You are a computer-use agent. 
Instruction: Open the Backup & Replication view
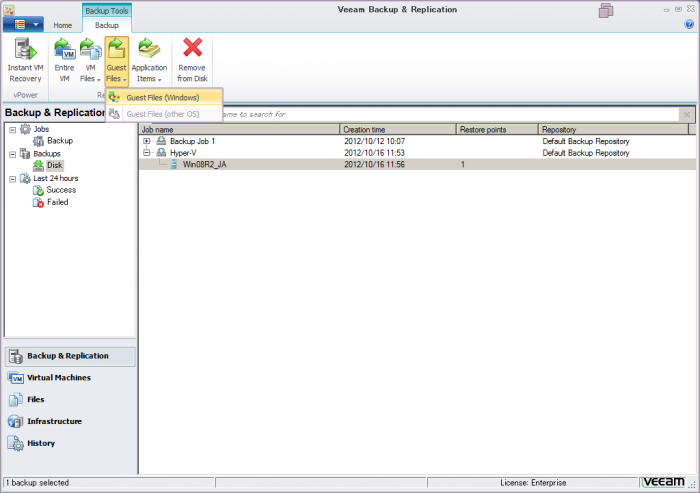[x=70, y=356]
